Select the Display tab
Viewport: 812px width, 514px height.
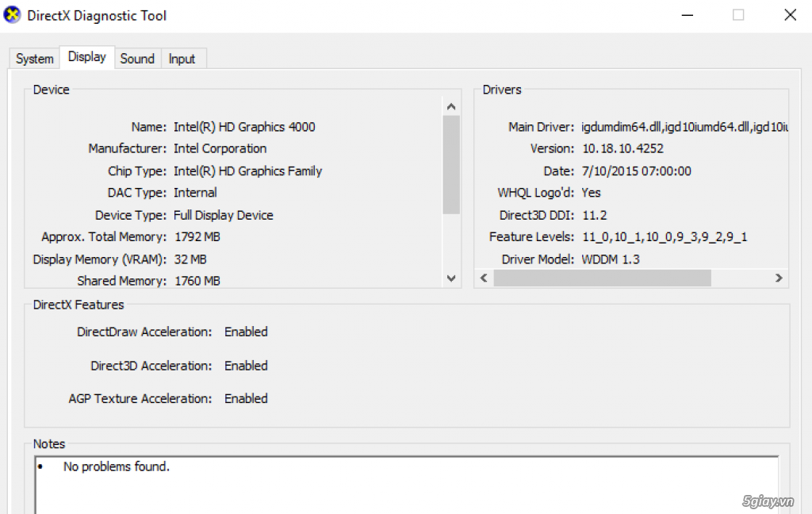coord(87,57)
